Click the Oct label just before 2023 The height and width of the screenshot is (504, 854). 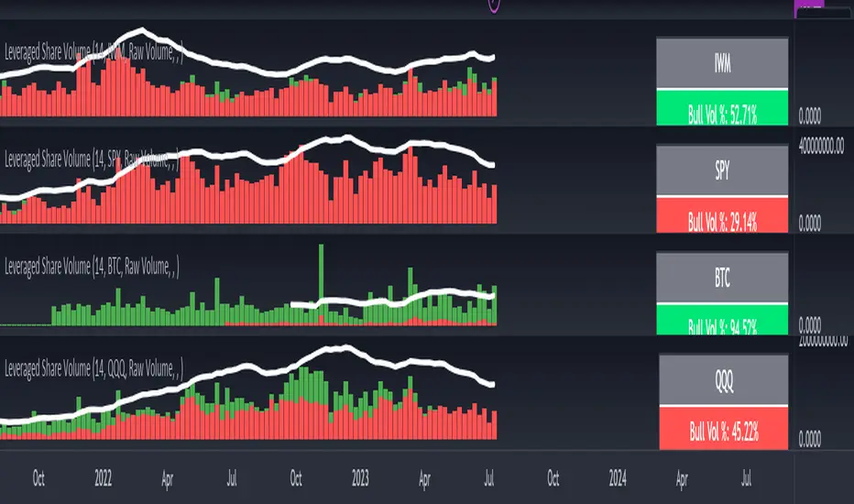click(296, 478)
